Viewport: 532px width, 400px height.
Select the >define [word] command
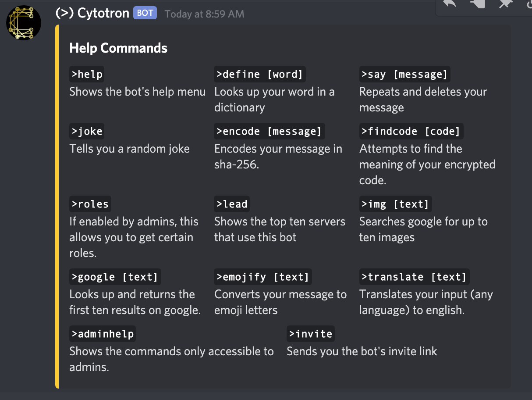point(260,75)
